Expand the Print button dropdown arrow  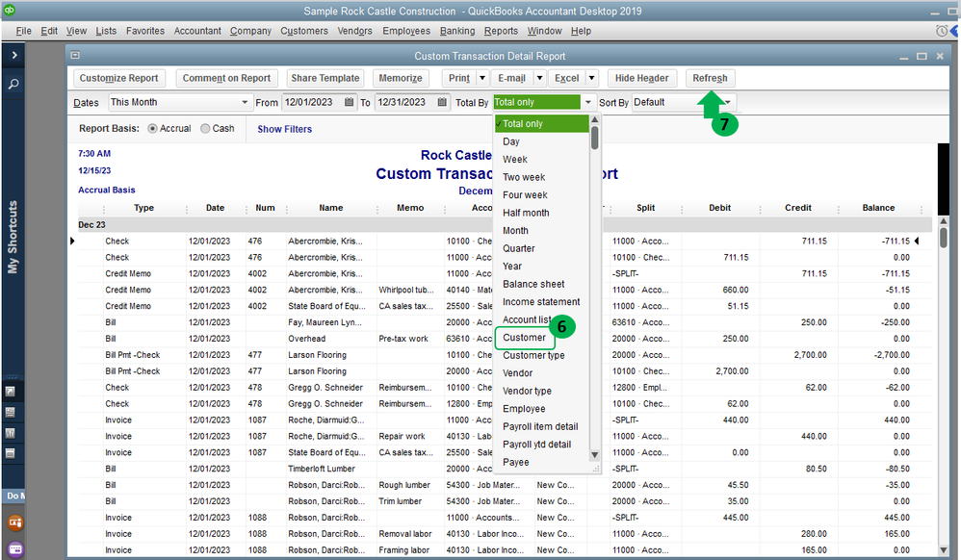481,78
